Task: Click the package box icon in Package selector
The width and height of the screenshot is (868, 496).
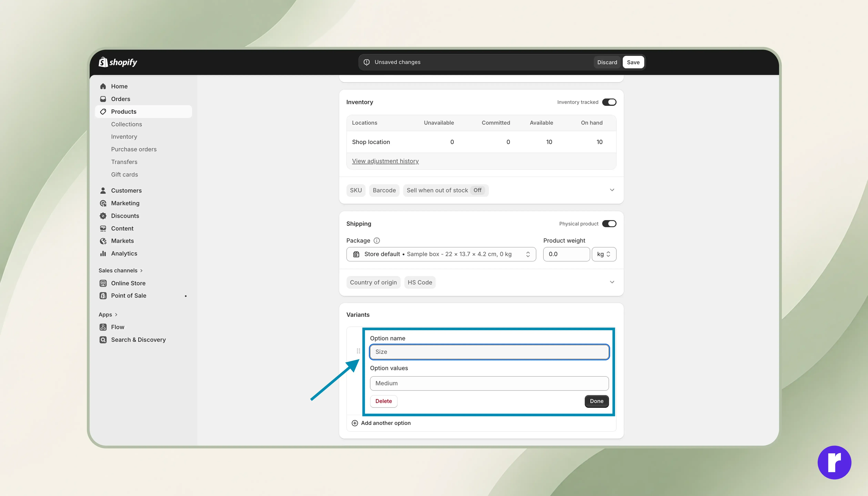Action: click(356, 254)
